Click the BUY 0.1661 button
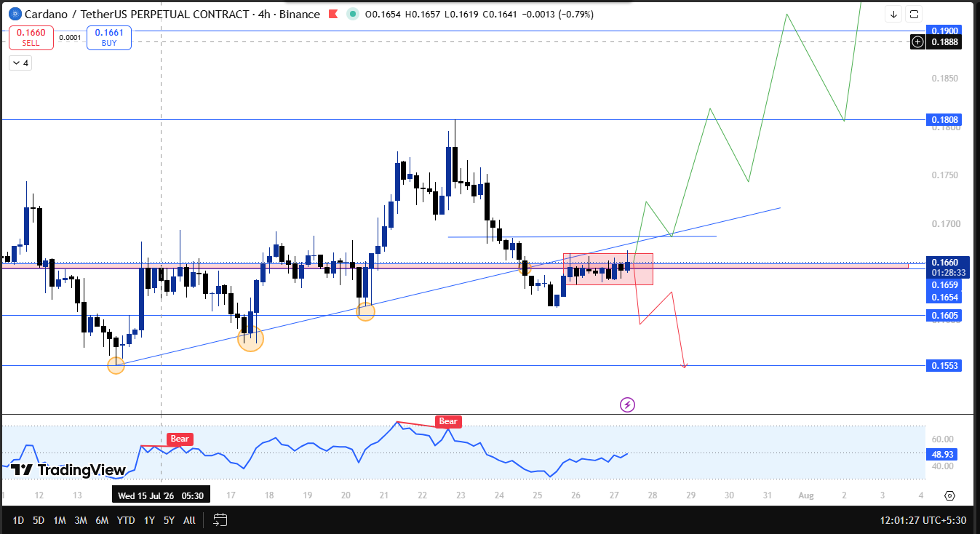The width and height of the screenshot is (980, 534). coord(109,37)
